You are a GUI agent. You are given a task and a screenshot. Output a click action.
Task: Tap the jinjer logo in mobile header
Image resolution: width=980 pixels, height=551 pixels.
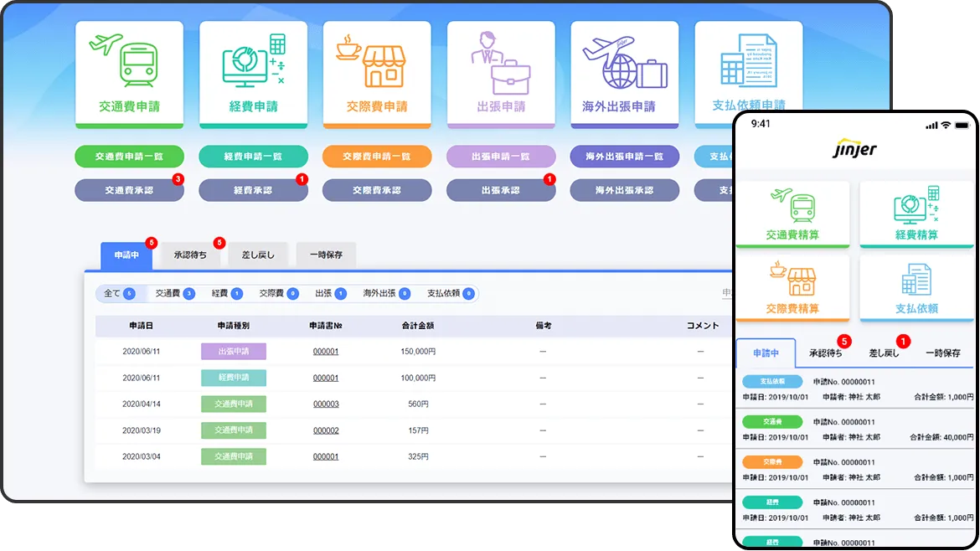point(854,151)
